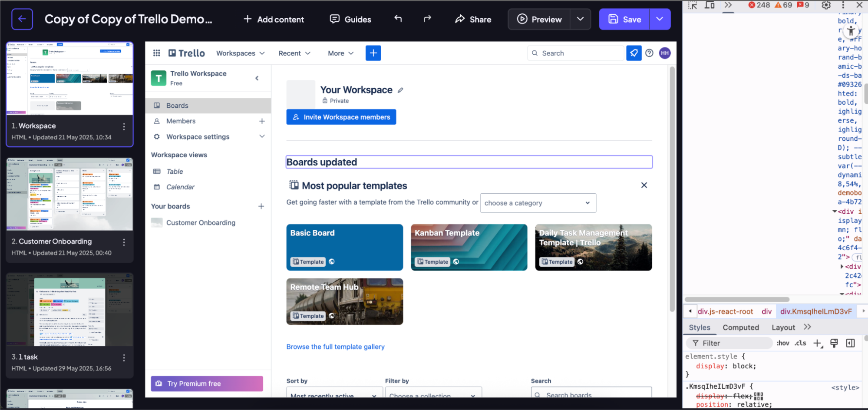Open the Table workspace view

click(x=175, y=172)
